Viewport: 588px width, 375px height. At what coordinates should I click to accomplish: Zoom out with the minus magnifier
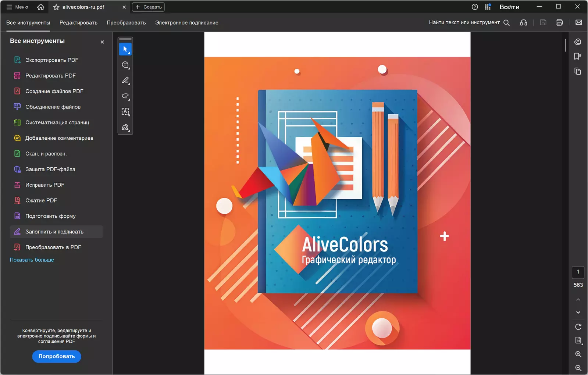(x=578, y=368)
